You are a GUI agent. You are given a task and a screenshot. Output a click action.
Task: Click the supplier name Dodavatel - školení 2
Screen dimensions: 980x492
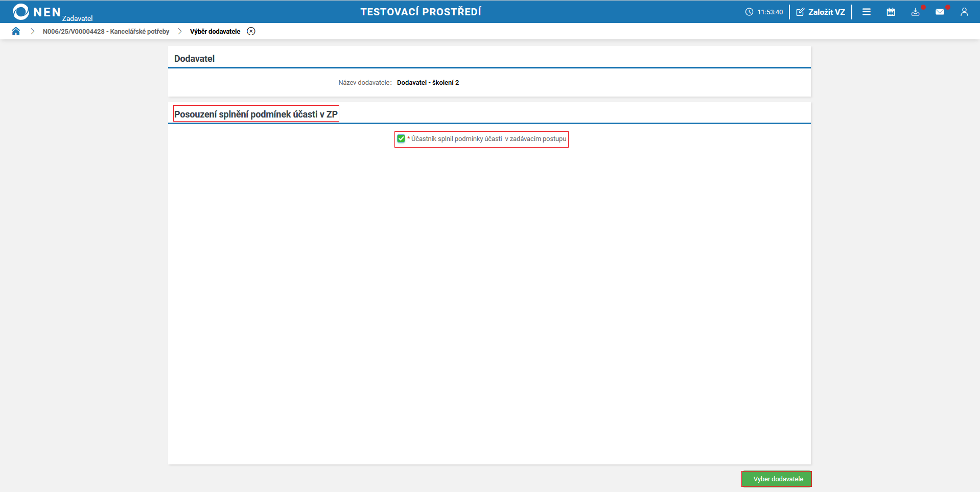(x=428, y=82)
